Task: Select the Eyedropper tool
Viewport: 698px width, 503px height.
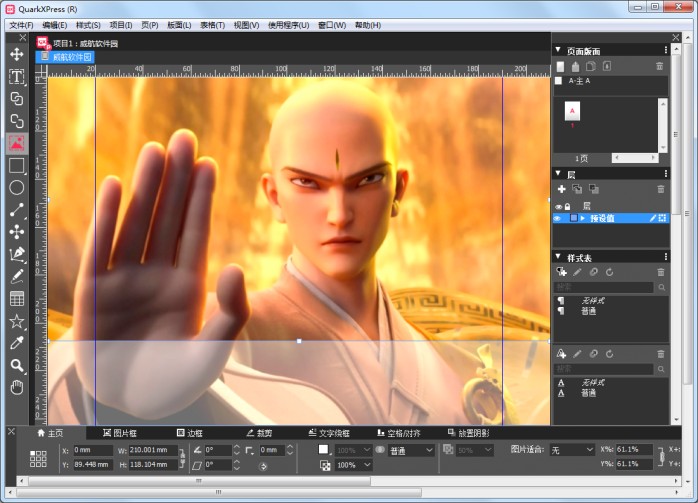Action: pos(17,343)
